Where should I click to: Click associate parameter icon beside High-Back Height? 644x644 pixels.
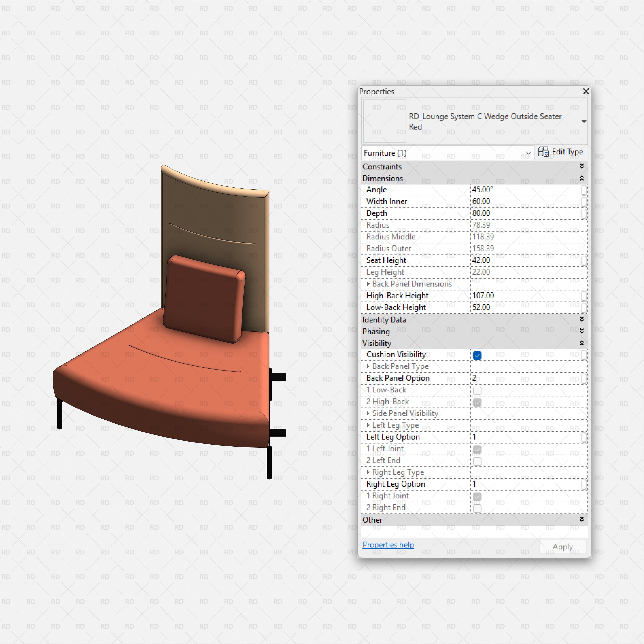coord(584,296)
